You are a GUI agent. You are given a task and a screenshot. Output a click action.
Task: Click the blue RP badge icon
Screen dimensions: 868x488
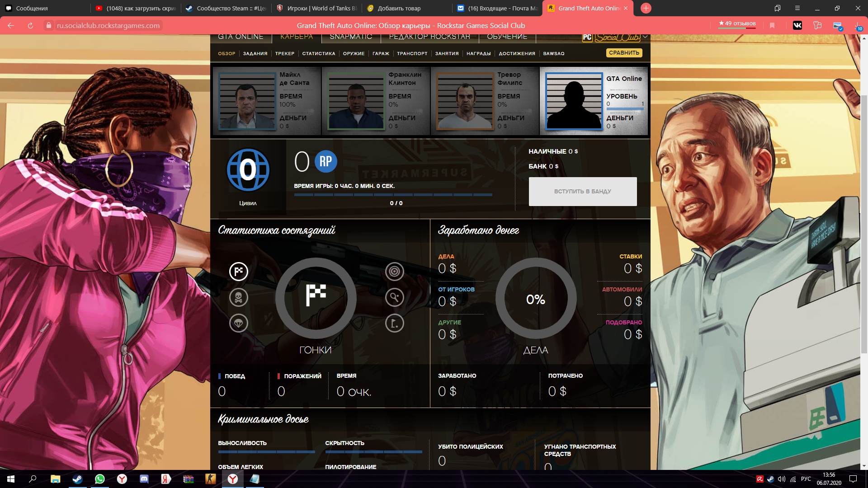[325, 161]
